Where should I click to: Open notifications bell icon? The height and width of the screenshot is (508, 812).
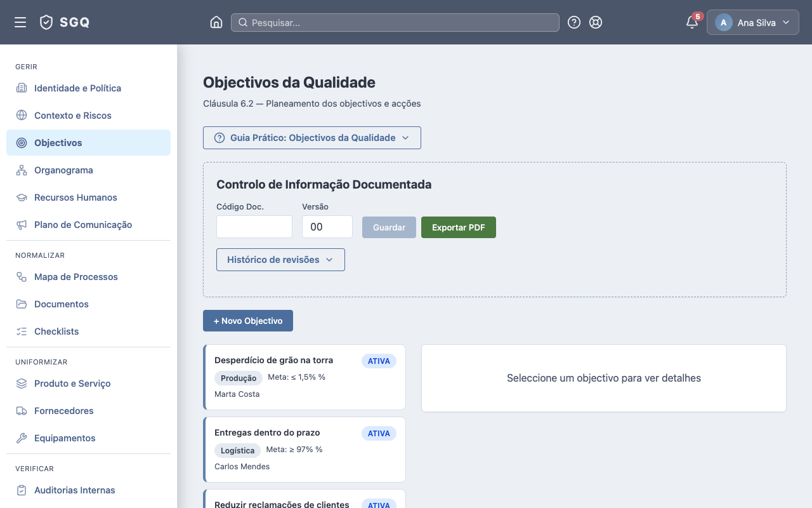(x=692, y=23)
